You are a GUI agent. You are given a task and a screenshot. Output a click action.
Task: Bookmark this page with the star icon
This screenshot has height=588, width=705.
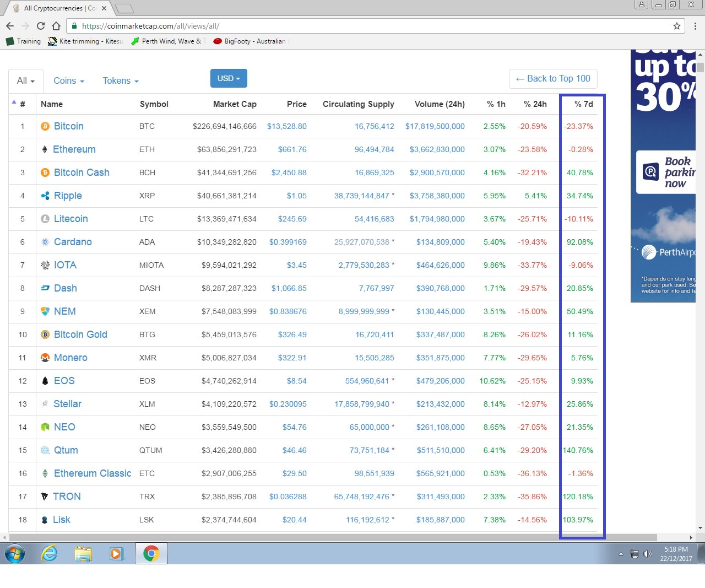[677, 26]
